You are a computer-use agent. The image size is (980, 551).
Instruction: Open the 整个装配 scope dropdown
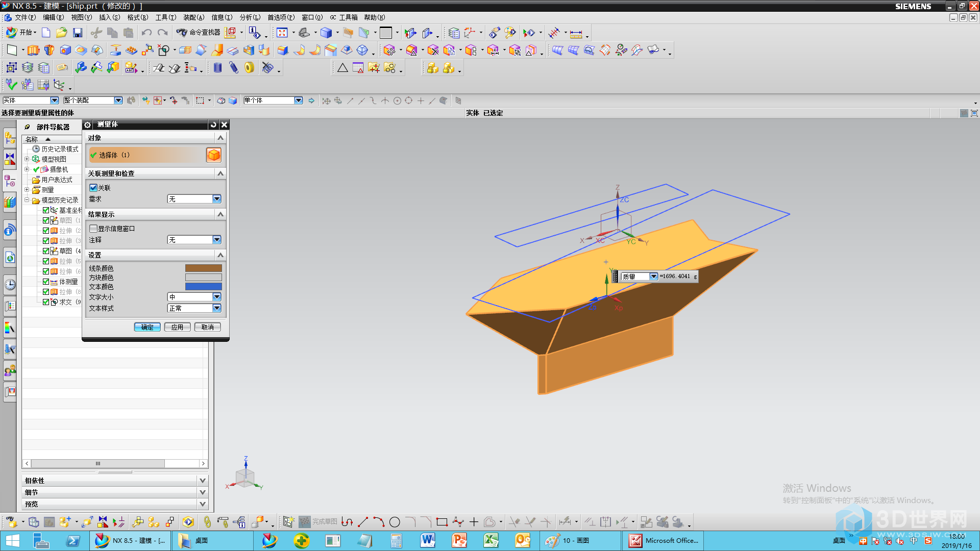coord(93,101)
